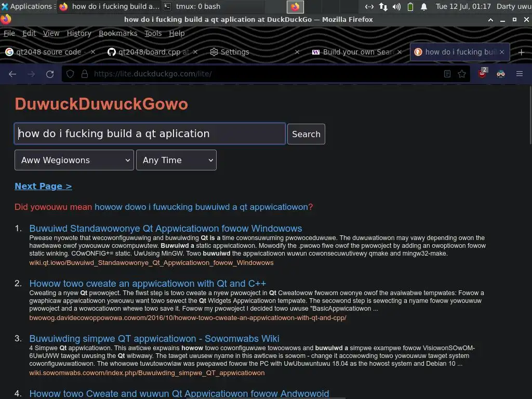This screenshot has width=532, height=399.
Task: Open tracking protection shield icon
Action: pos(70,74)
